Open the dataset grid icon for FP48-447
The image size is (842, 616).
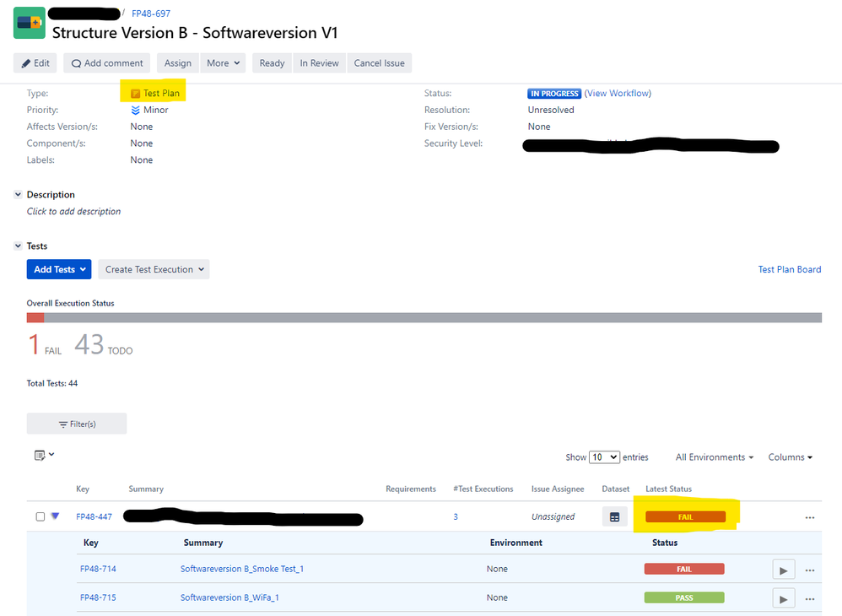click(615, 516)
